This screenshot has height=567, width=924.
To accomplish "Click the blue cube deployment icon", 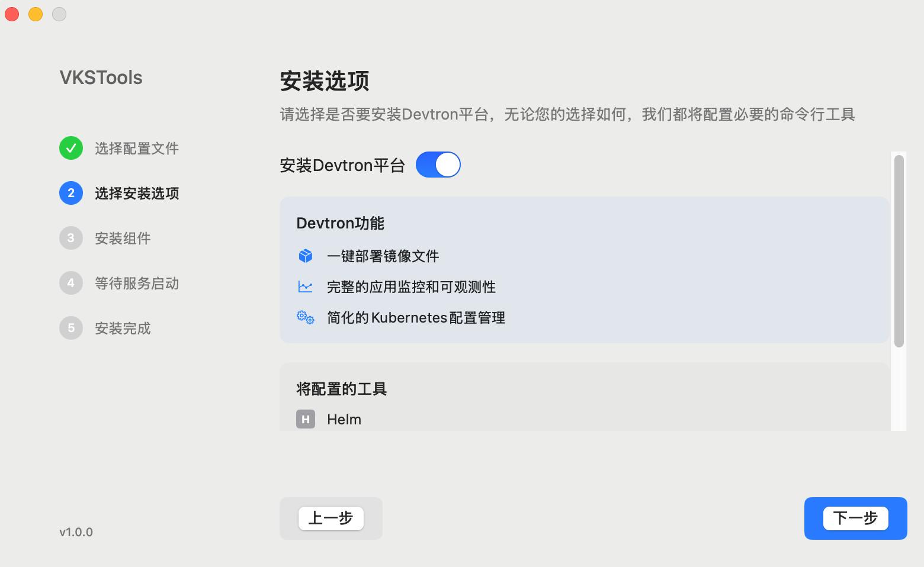I will [305, 256].
